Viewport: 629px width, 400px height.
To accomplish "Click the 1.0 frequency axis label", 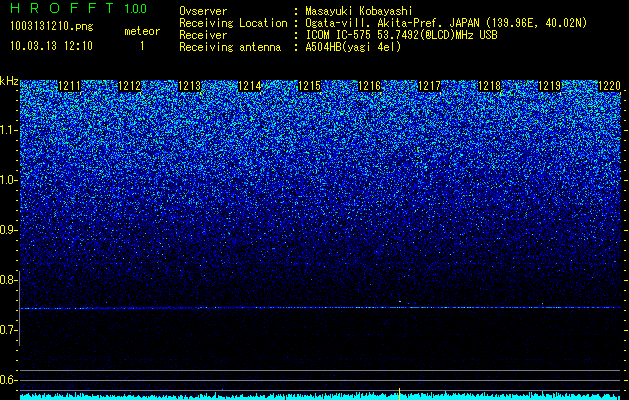I will point(8,180).
